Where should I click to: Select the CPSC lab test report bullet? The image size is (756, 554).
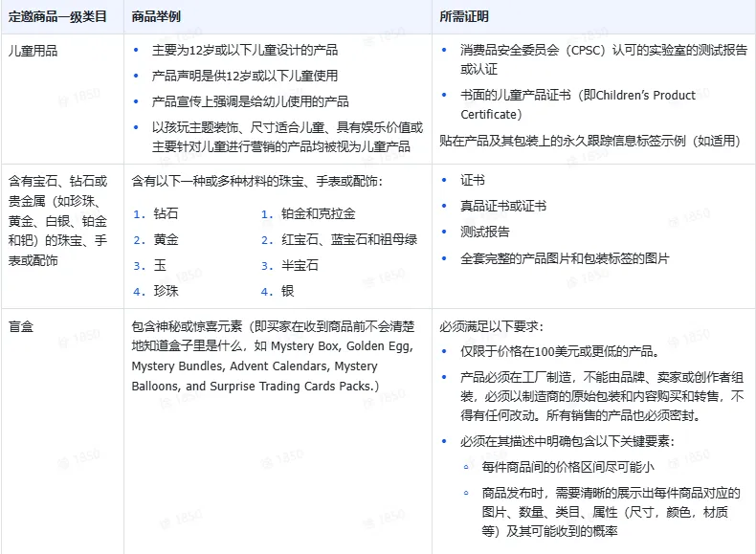click(x=604, y=59)
